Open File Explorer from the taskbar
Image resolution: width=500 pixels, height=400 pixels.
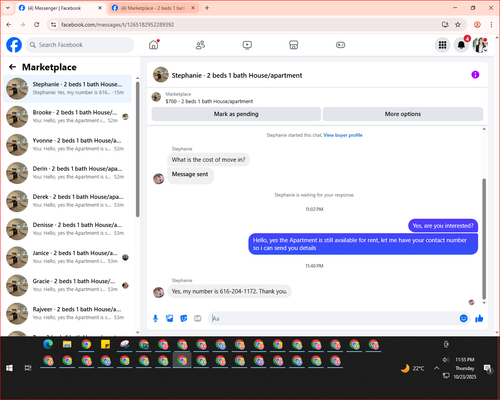click(x=67, y=344)
